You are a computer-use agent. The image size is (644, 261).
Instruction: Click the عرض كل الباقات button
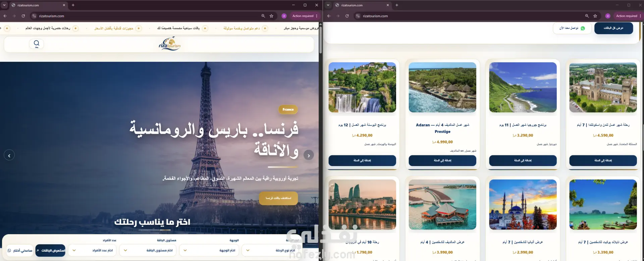[x=613, y=28]
